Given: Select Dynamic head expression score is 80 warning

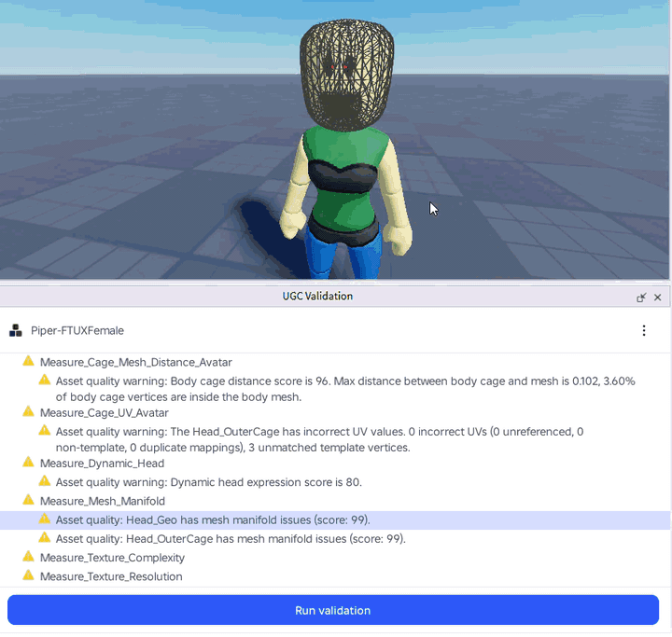Looking at the screenshot, I should (x=335, y=482).
